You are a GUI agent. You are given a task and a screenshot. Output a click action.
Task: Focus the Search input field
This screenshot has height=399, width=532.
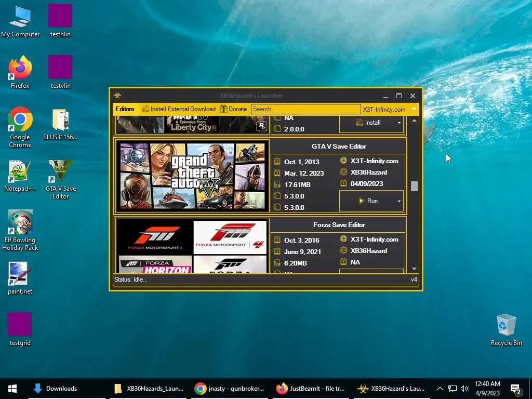point(305,109)
